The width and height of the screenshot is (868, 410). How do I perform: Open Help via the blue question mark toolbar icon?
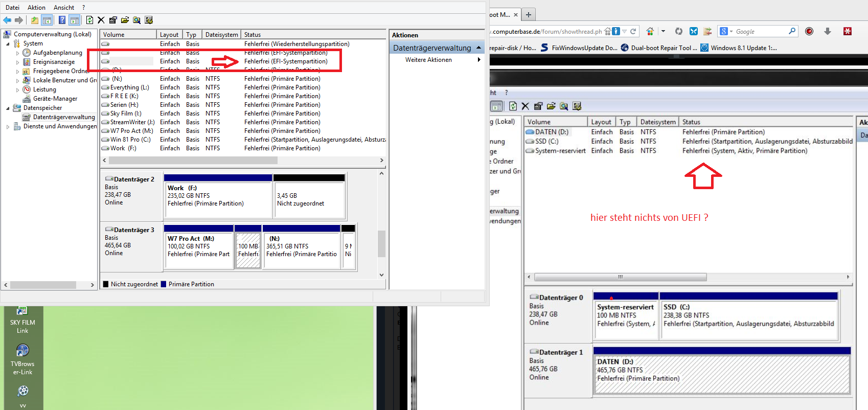point(62,20)
